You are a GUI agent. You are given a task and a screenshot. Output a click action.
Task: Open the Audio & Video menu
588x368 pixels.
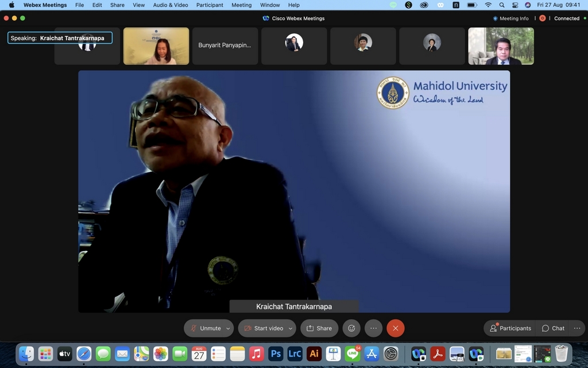[x=170, y=5]
